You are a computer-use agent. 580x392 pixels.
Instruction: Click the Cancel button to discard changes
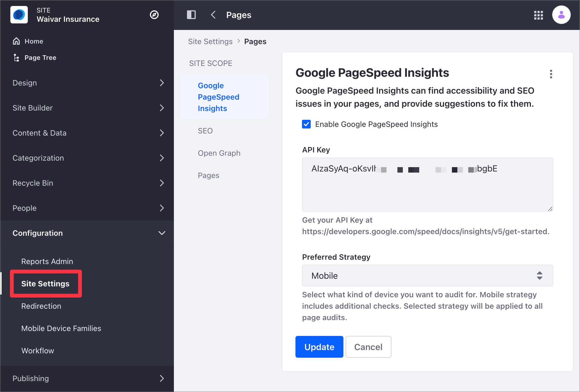[x=368, y=347]
